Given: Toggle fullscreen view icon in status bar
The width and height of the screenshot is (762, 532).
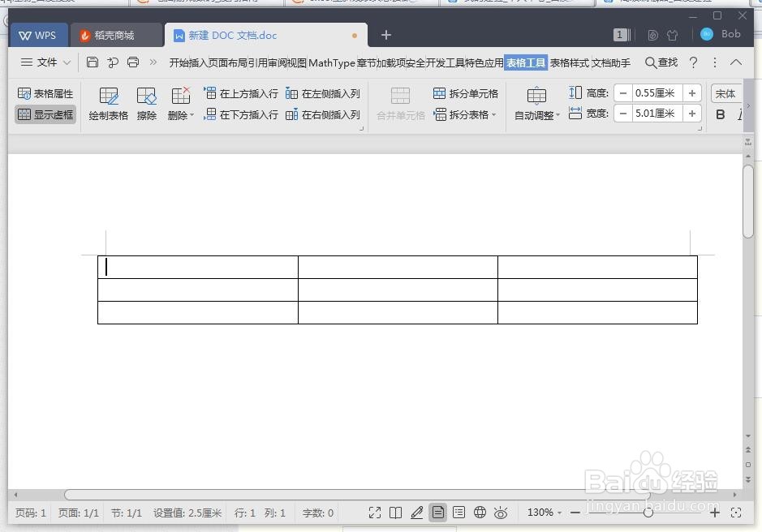Looking at the screenshot, I should pyautogui.click(x=375, y=513).
